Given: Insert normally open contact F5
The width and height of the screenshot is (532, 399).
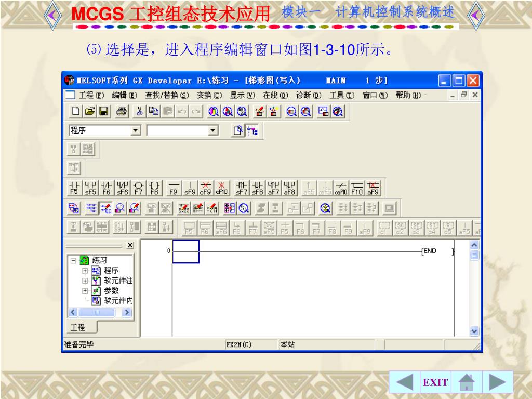Looking at the screenshot, I should click(74, 188).
